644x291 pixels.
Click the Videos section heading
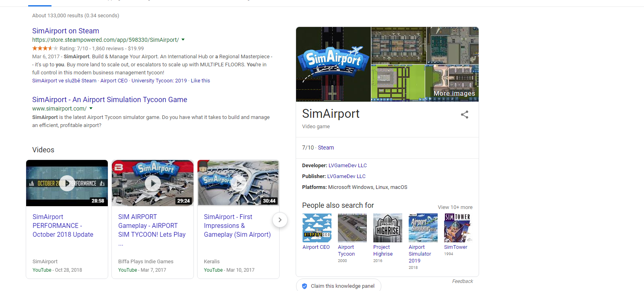coord(43,150)
